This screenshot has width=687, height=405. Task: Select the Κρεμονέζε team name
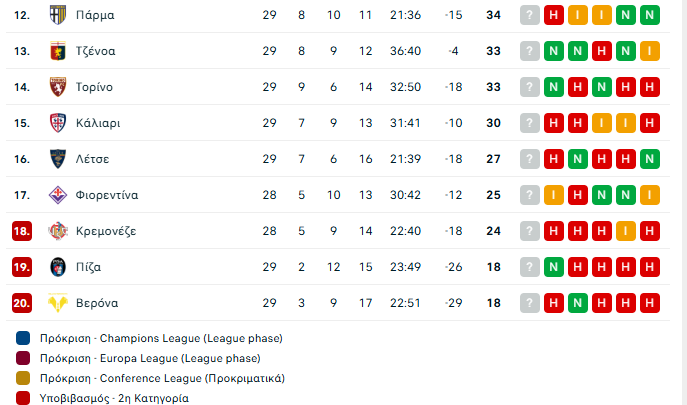coord(106,231)
